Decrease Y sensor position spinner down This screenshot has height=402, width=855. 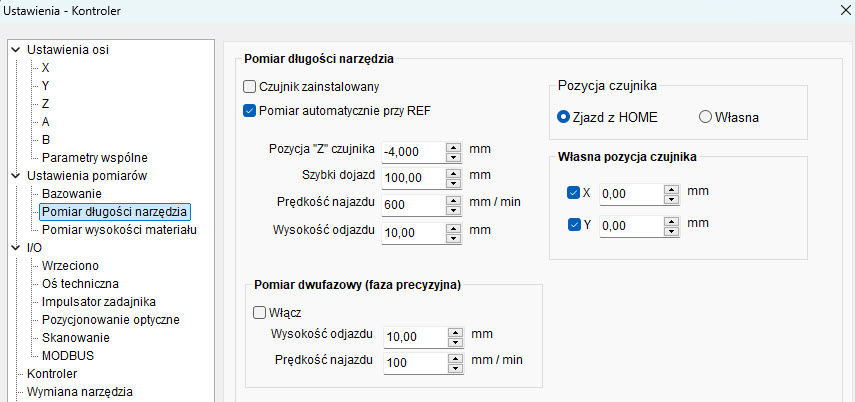pyautogui.click(x=671, y=231)
